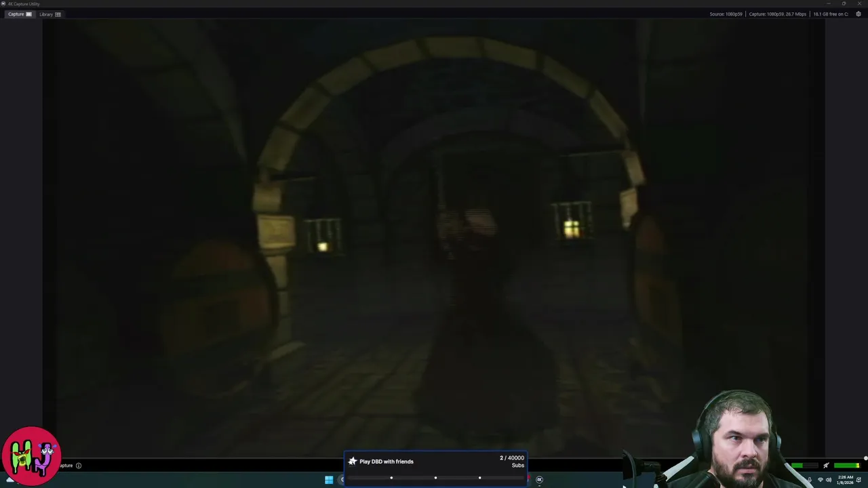Open the notification center icon
The image size is (868, 488).
tap(859, 480)
